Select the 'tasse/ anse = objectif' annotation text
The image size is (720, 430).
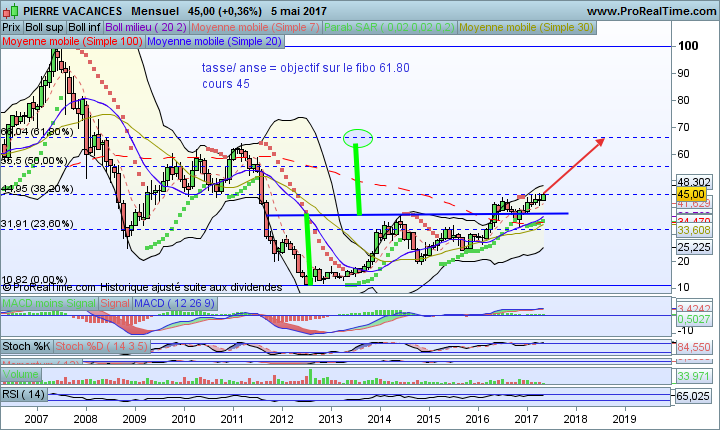(306, 68)
